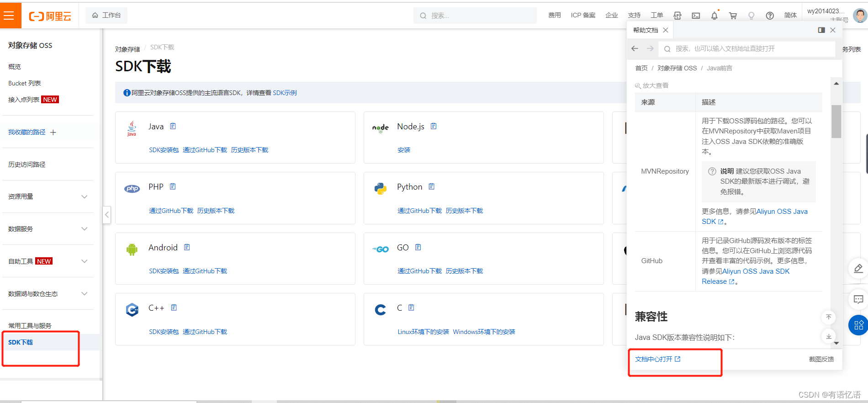Screen dimensions: 868x403
Task: Open the SDK示例 link
Action: 285,93
